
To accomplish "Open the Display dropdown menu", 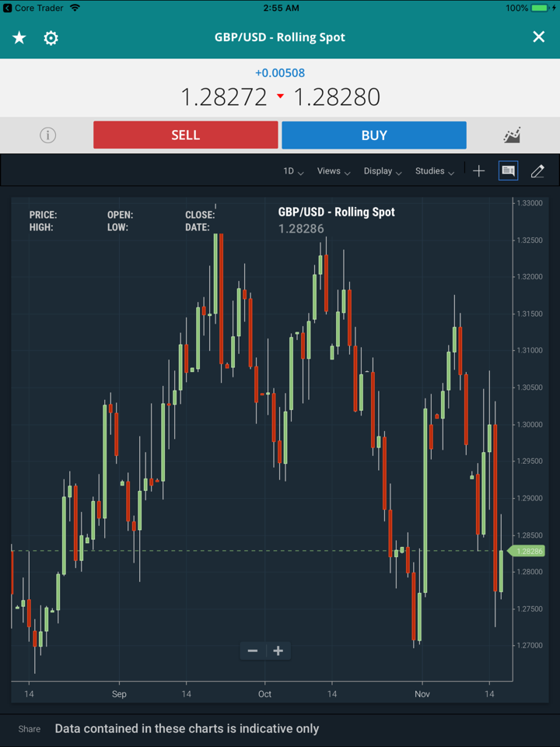I will [x=382, y=171].
